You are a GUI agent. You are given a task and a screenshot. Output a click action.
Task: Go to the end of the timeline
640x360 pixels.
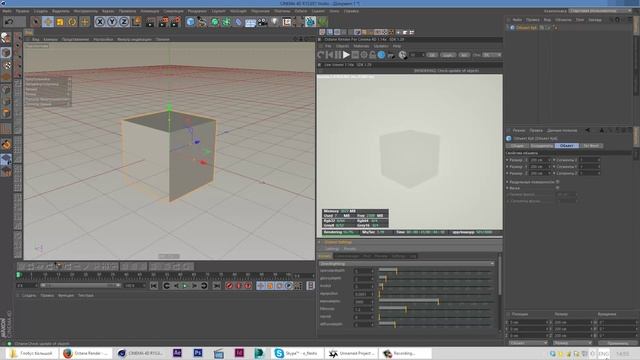(x=217, y=286)
